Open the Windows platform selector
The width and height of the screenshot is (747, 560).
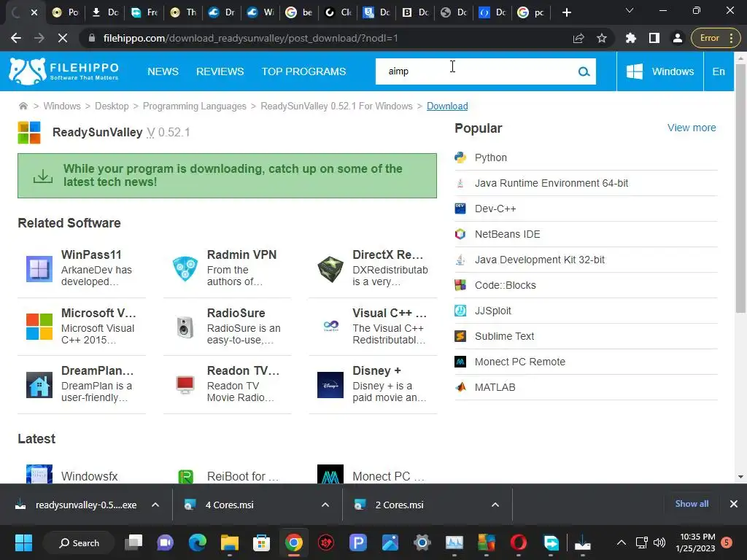[659, 71]
